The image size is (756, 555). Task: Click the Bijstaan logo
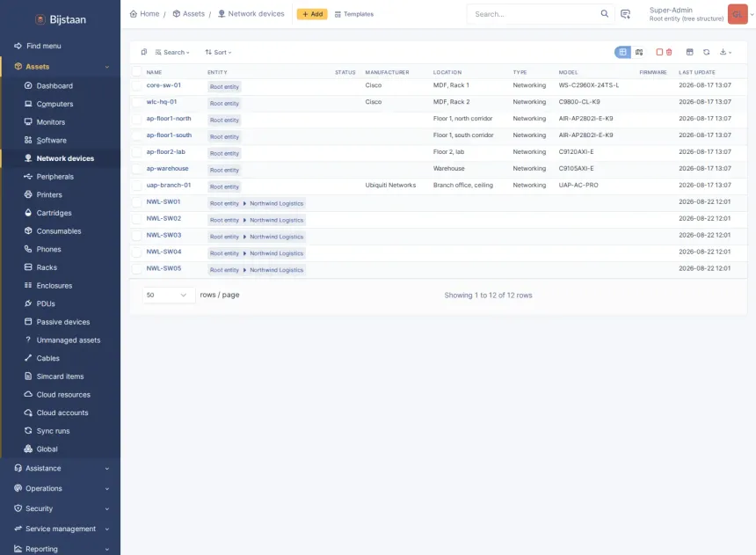click(61, 19)
